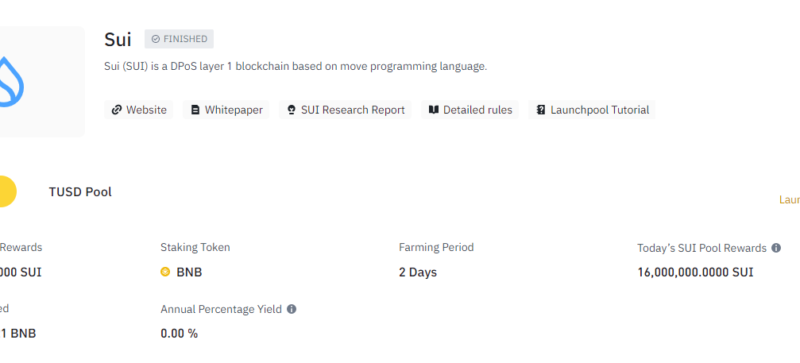The height and width of the screenshot is (363, 800).
Task: Click the document icon beside Whitepaper
Action: (x=195, y=110)
